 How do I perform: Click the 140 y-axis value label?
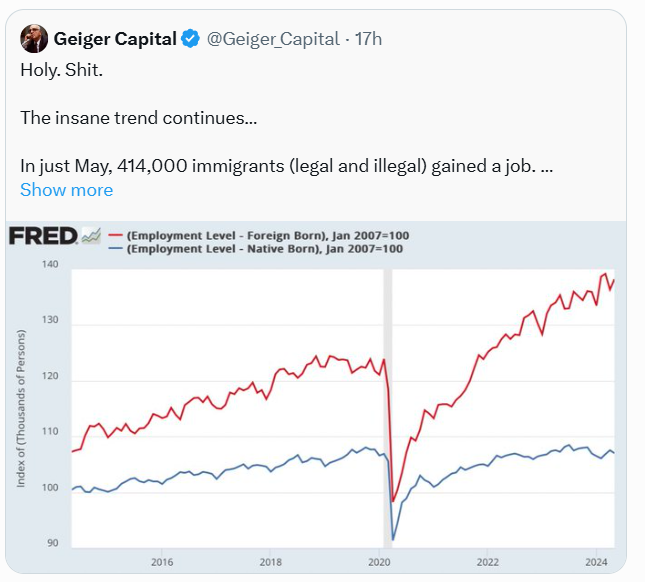click(x=50, y=265)
